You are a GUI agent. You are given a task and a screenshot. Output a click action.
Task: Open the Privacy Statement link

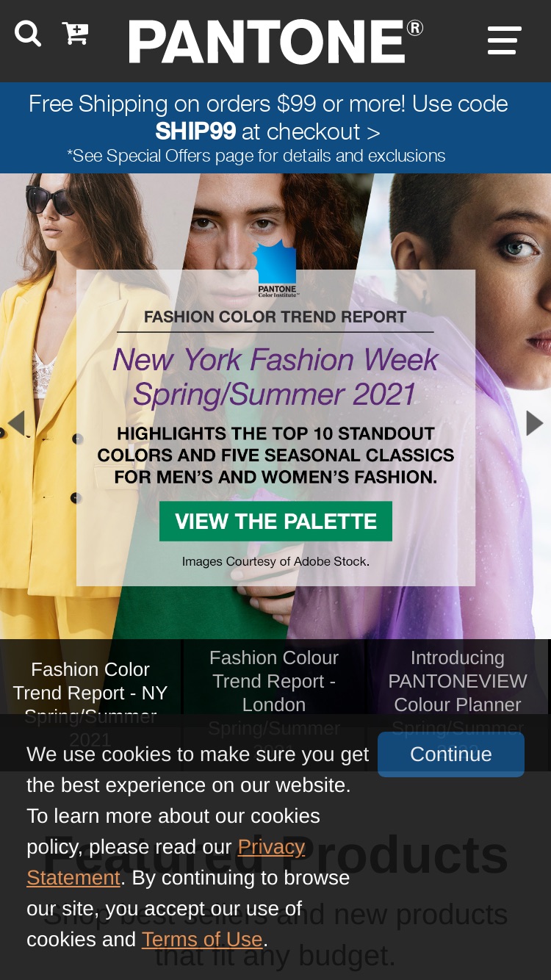166,862
